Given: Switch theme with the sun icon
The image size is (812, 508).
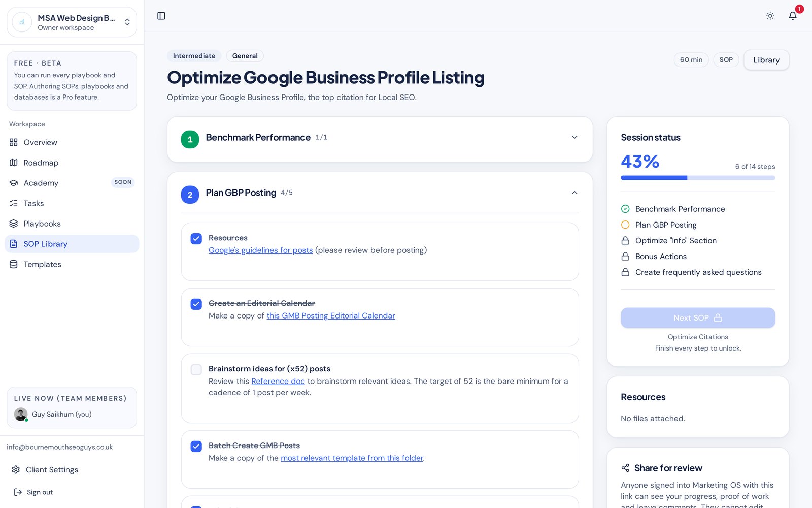Looking at the screenshot, I should point(770,16).
